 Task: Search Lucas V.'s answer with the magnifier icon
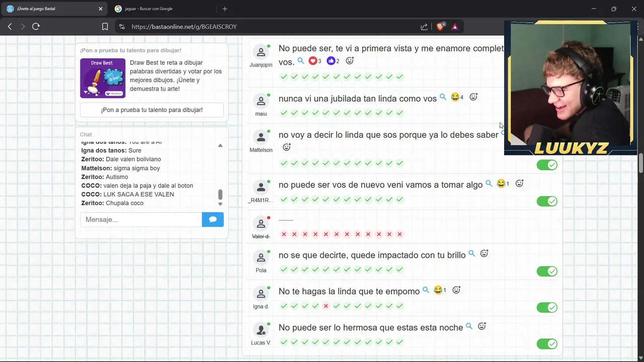(469, 326)
